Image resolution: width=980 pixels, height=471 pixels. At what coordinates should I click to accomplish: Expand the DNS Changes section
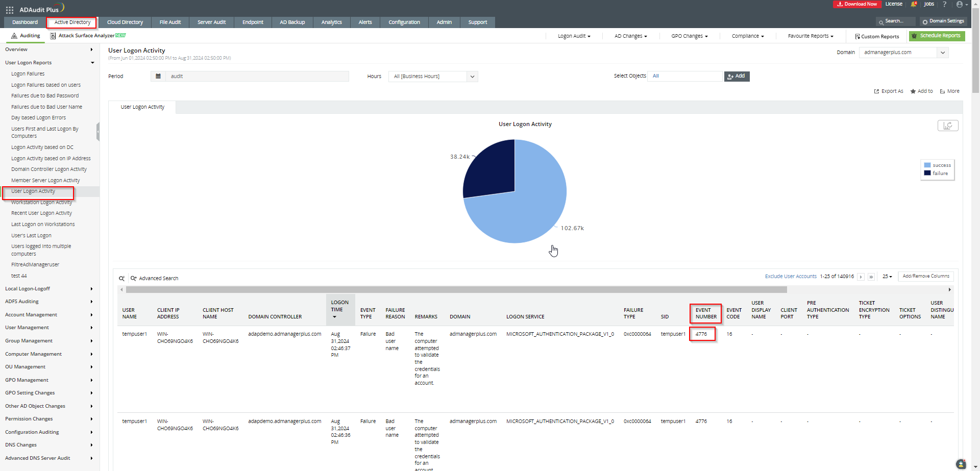click(50, 445)
